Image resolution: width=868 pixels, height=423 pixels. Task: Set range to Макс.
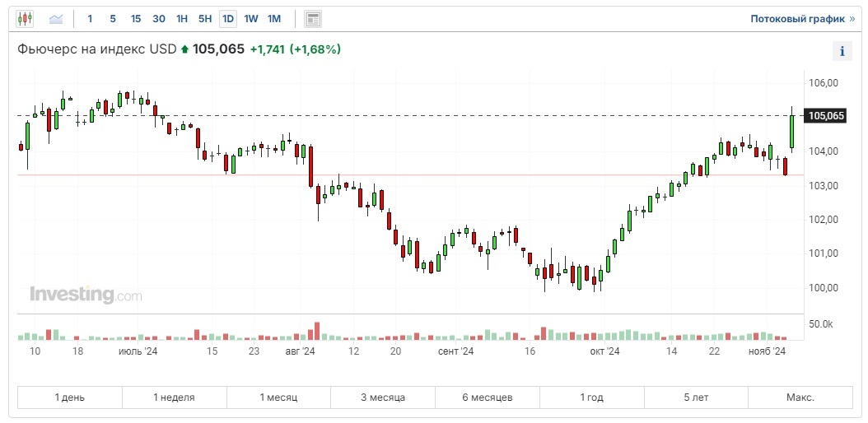pos(800,397)
